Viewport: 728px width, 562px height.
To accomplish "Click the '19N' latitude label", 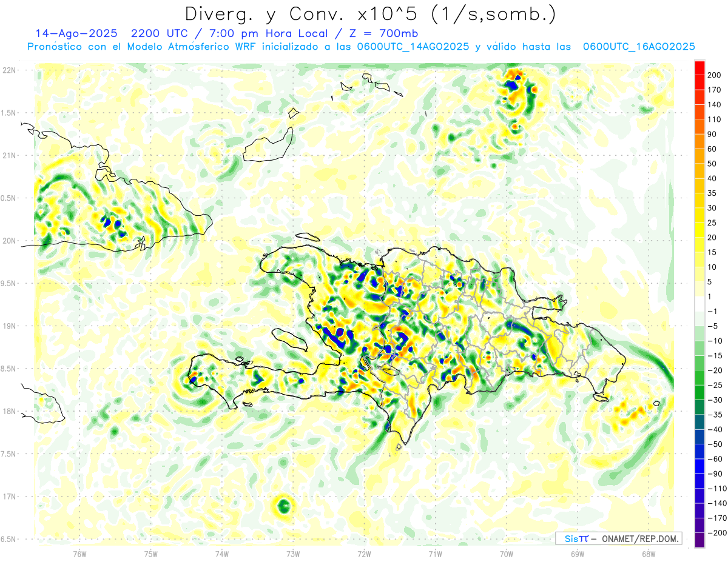I will 9,326.
